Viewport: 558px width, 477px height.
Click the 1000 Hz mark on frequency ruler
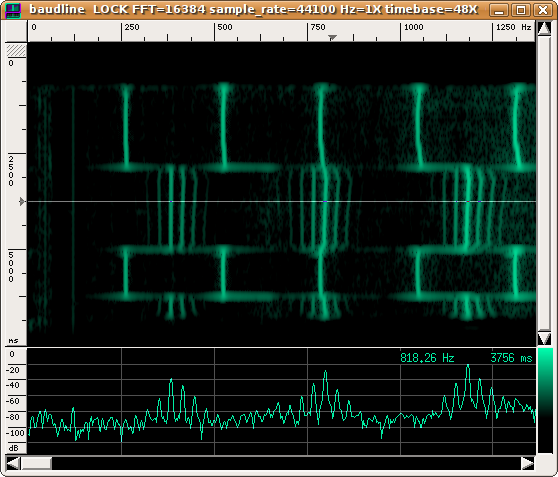tap(414, 27)
